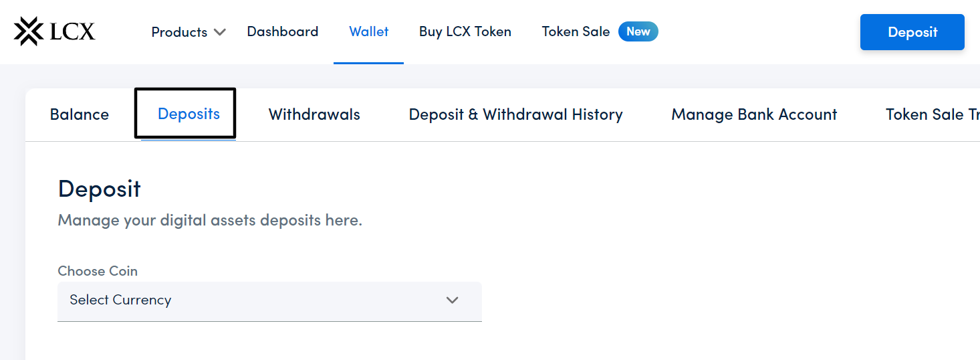980x360 pixels.
Task: Open the Manage Bank Account tab
Action: click(754, 114)
